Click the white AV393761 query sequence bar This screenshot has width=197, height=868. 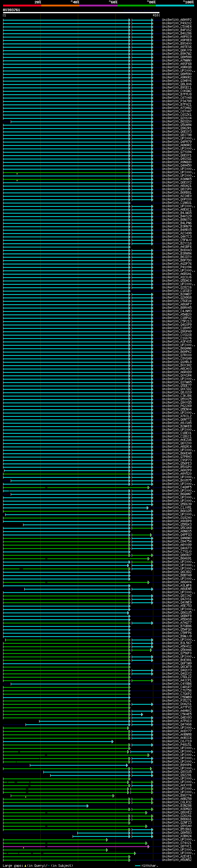(81, 12)
